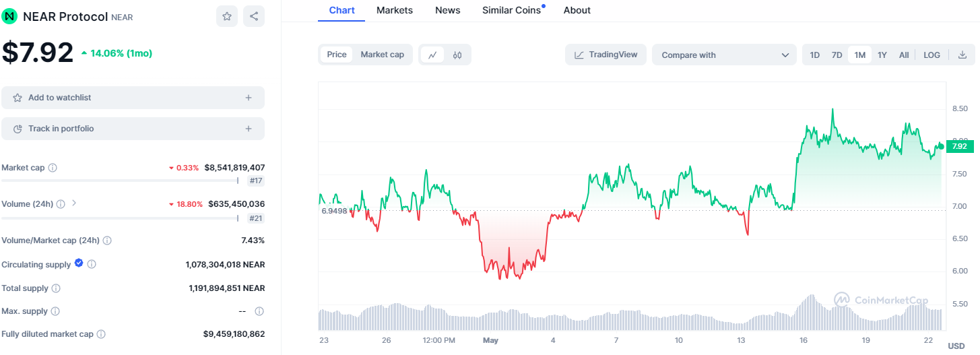Click Track in portfolio button

coord(133,129)
